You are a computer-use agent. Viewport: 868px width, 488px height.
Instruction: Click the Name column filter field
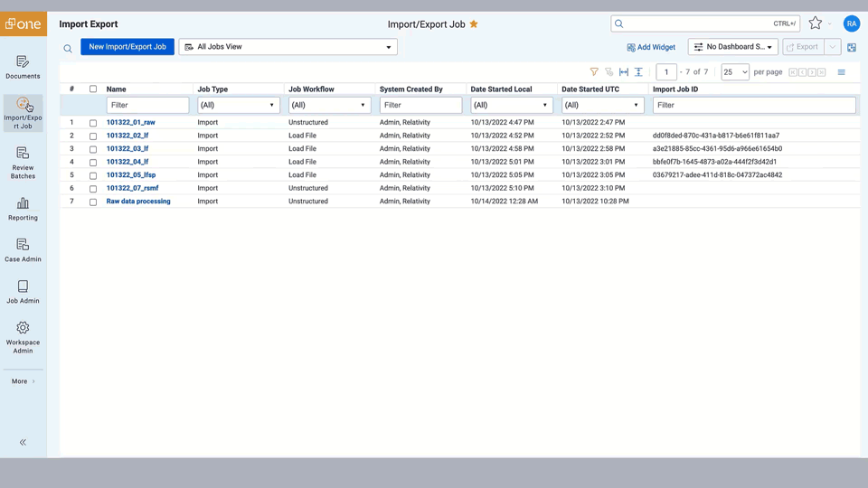click(147, 106)
